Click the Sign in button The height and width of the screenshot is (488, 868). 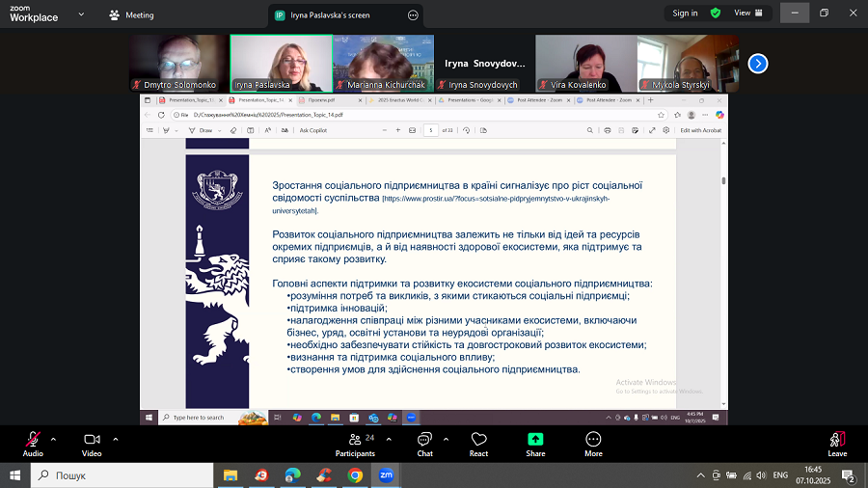685,14
